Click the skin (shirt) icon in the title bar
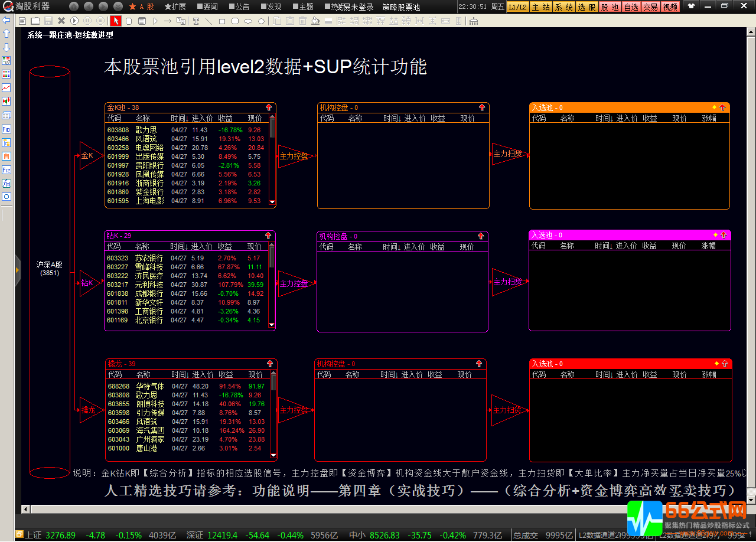Image resolution: width=756 pixels, height=542 pixels. click(692, 6)
